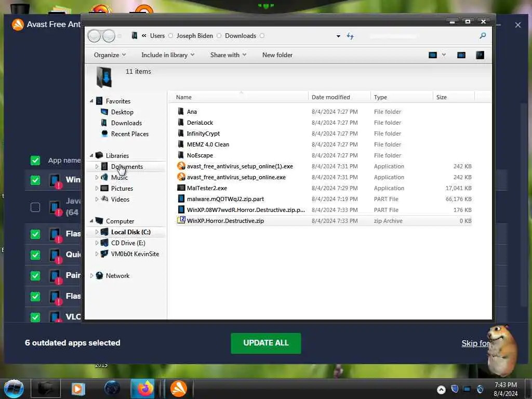Click the New folder button
The height and width of the screenshot is (399, 532).
click(x=277, y=55)
